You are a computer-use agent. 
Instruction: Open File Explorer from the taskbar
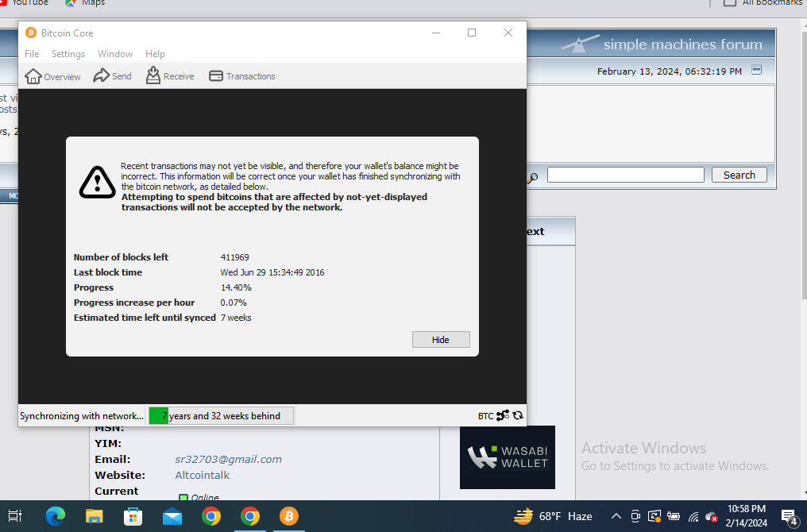[x=95, y=516]
